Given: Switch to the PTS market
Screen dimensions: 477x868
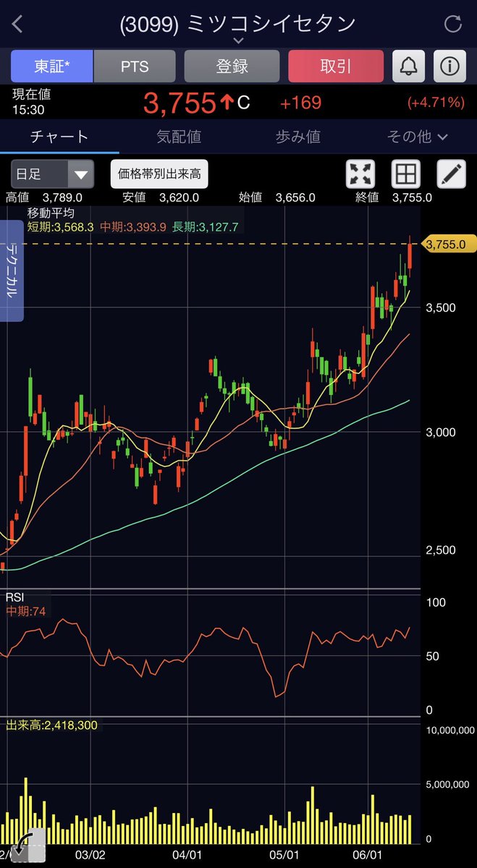Looking at the screenshot, I should [x=135, y=67].
